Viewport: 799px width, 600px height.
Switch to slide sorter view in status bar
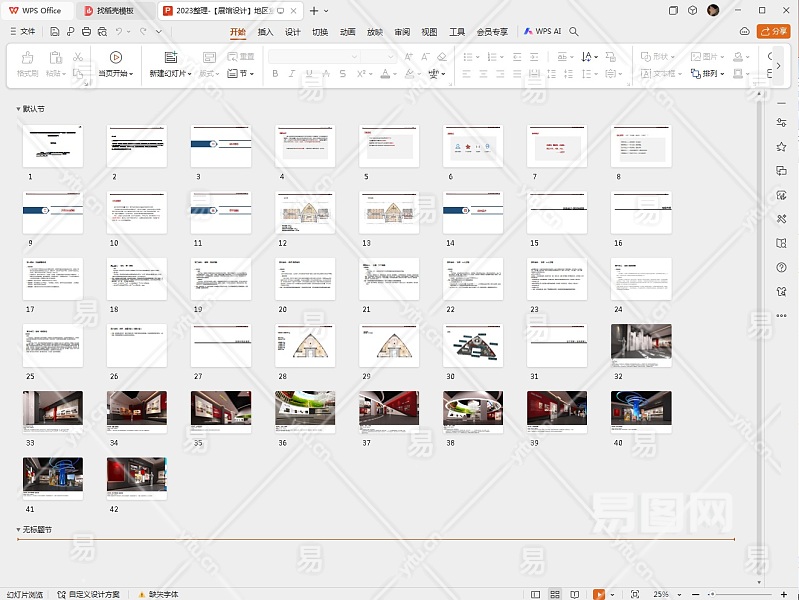point(555,594)
